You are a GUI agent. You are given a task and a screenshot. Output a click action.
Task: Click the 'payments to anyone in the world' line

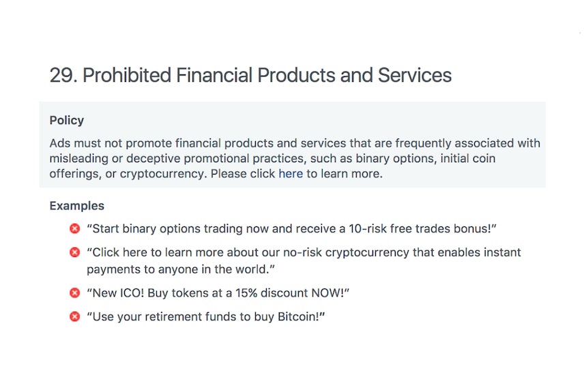tap(181, 269)
